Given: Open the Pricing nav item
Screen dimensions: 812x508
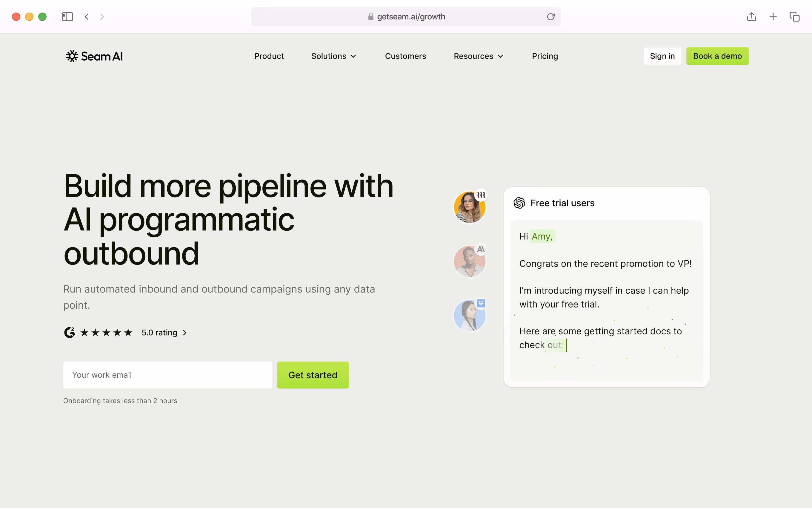Looking at the screenshot, I should click(x=545, y=56).
